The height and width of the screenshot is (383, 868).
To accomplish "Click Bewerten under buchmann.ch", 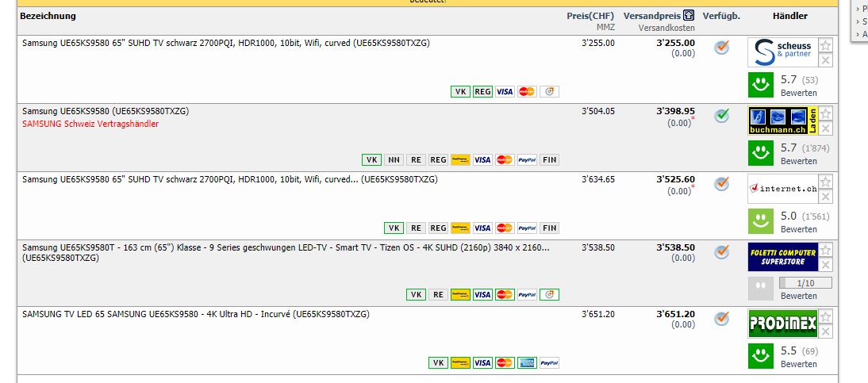I will [799, 161].
